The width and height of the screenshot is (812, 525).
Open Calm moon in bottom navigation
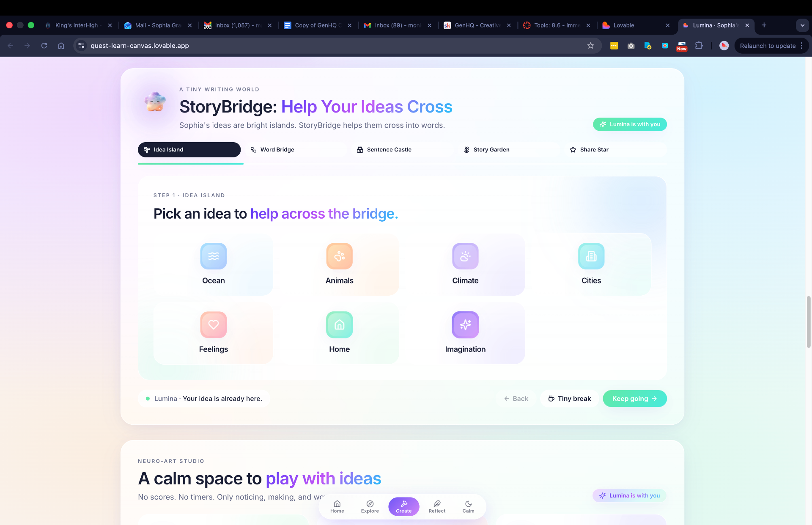(x=468, y=506)
